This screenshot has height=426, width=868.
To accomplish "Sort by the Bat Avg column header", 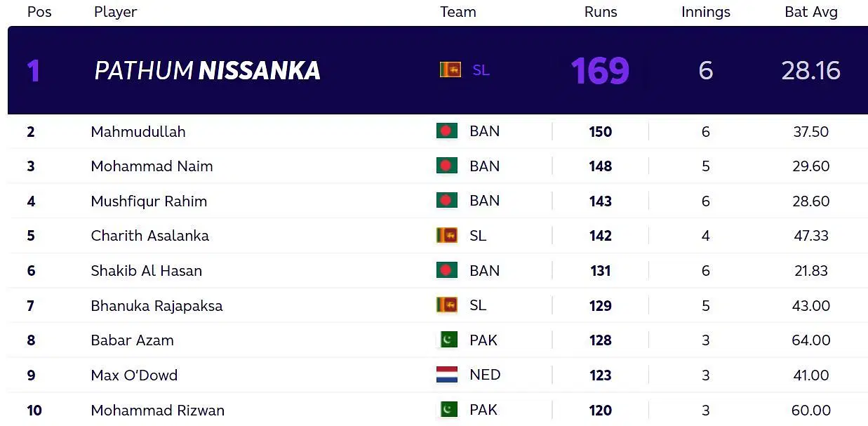I will pyautogui.click(x=811, y=12).
